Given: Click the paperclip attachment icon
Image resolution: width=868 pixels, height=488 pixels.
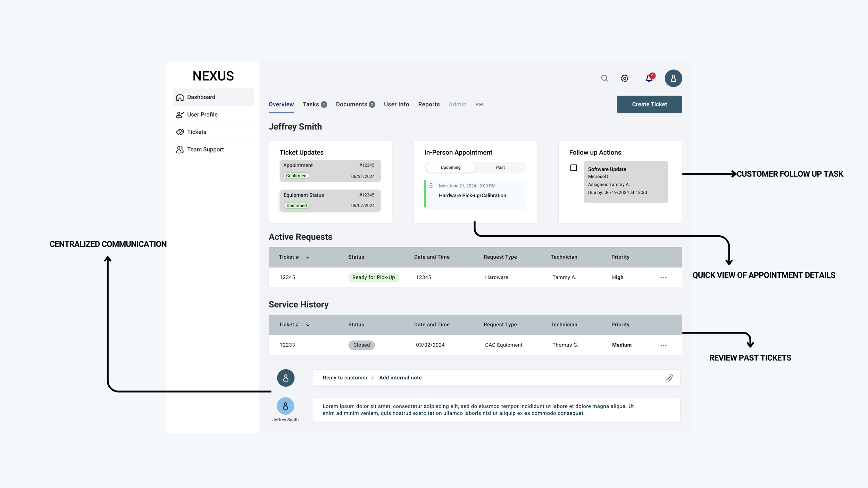Looking at the screenshot, I should pyautogui.click(x=669, y=378).
